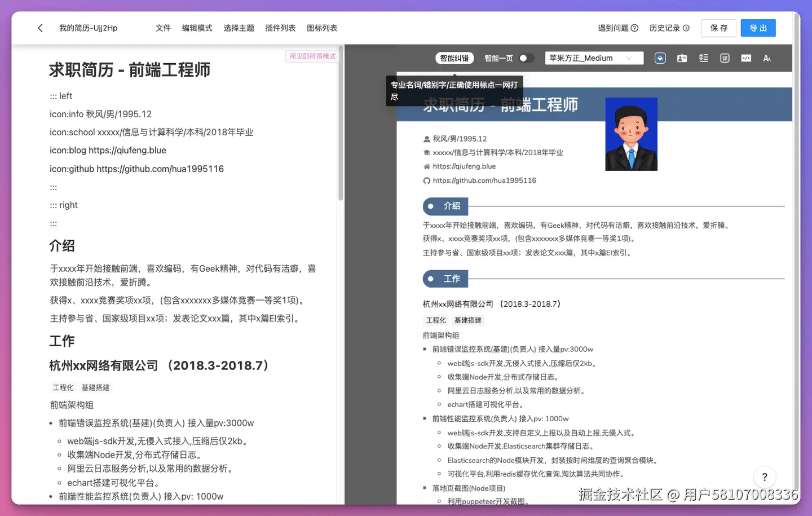This screenshot has height=516, width=812.
Task: Toggle the 智能一页 switch
Action: (x=526, y=58)
